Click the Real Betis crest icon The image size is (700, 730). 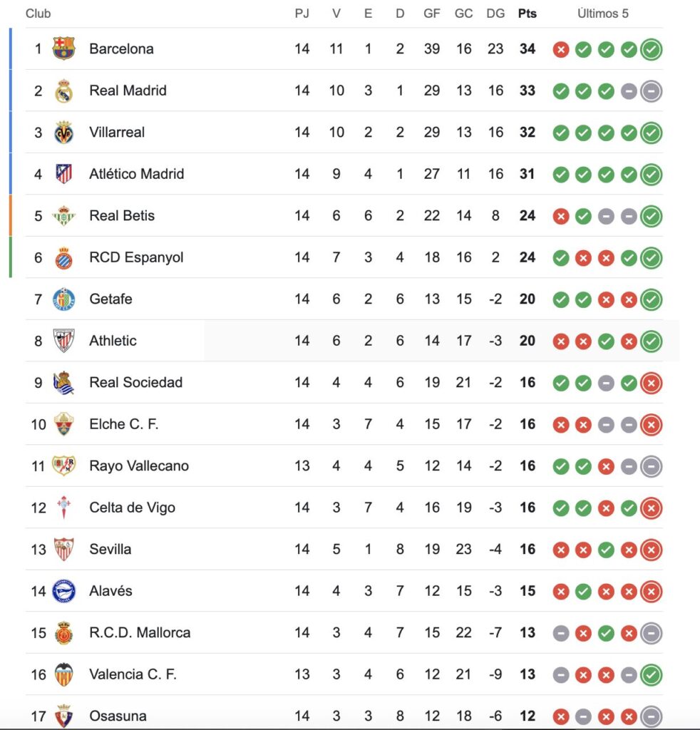pyautogui.click(x=64, y=216)
